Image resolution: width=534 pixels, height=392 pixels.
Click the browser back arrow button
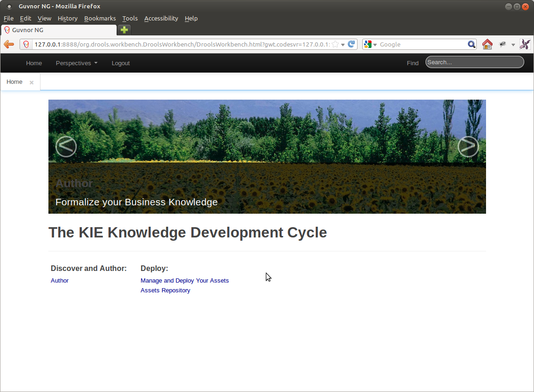[9, 44]
